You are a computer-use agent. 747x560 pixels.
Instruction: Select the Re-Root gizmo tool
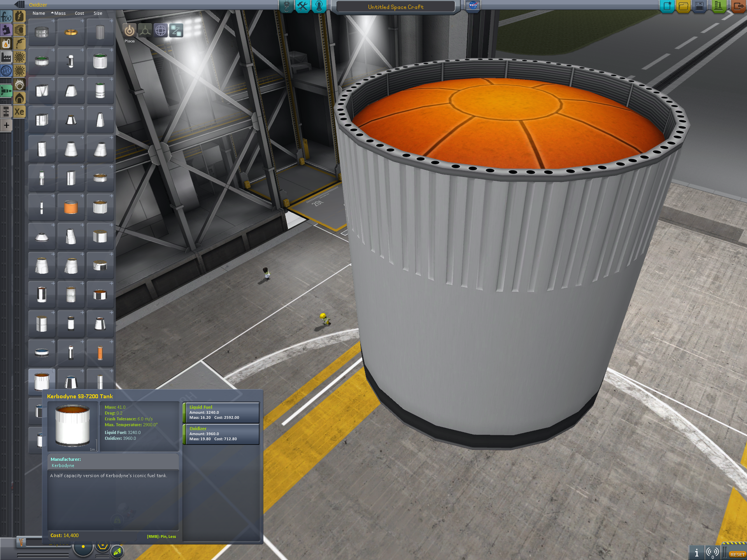[176, 30]
